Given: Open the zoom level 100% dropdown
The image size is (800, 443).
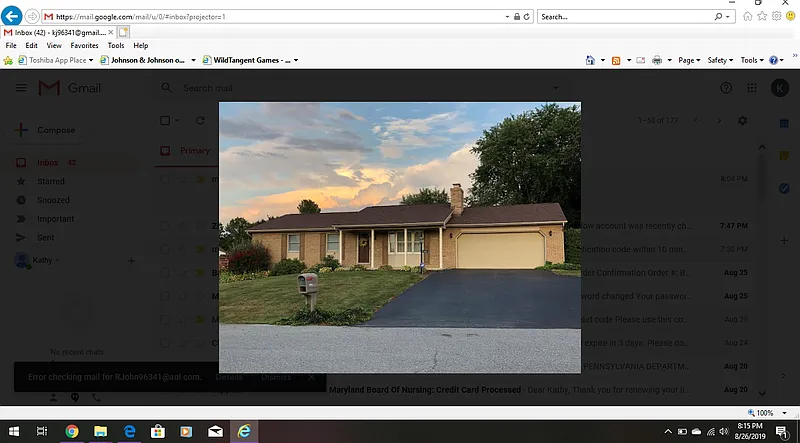Looking at the screenshot, I should coord(785,413).
